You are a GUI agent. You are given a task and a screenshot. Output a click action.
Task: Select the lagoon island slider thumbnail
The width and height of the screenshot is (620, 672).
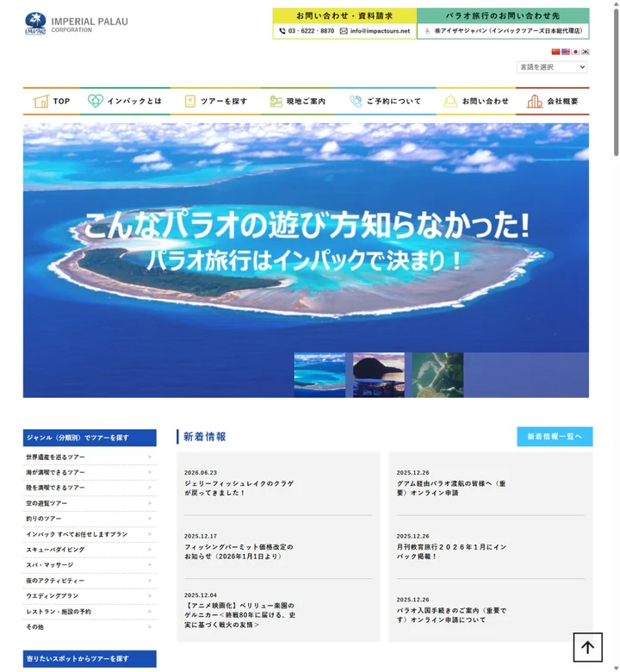tap(319, 375)
